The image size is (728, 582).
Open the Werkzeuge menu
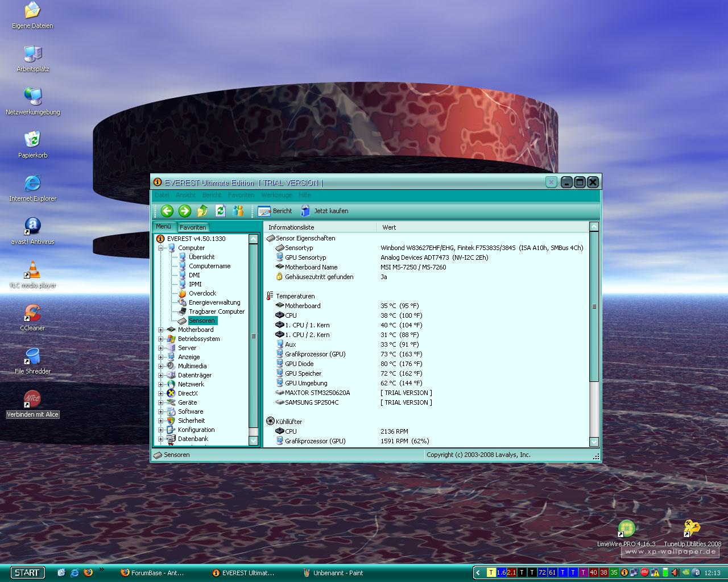(276, 195)
